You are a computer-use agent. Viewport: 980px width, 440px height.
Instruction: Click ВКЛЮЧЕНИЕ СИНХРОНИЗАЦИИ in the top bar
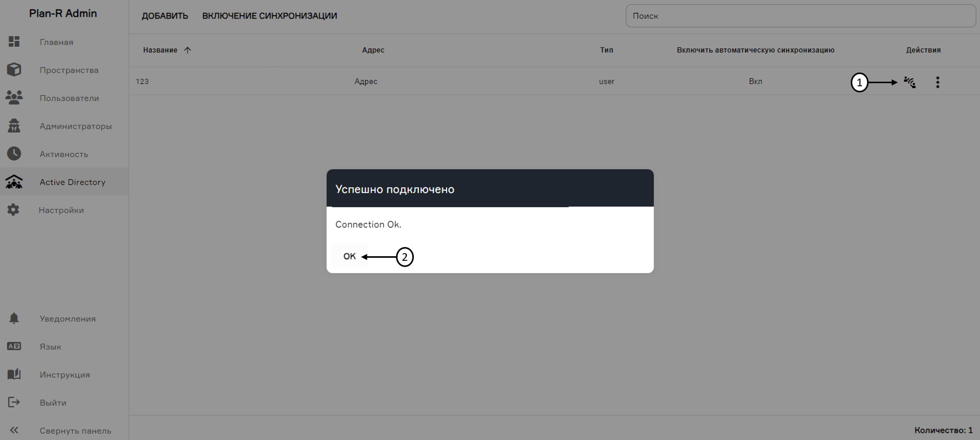click(269, 16)
